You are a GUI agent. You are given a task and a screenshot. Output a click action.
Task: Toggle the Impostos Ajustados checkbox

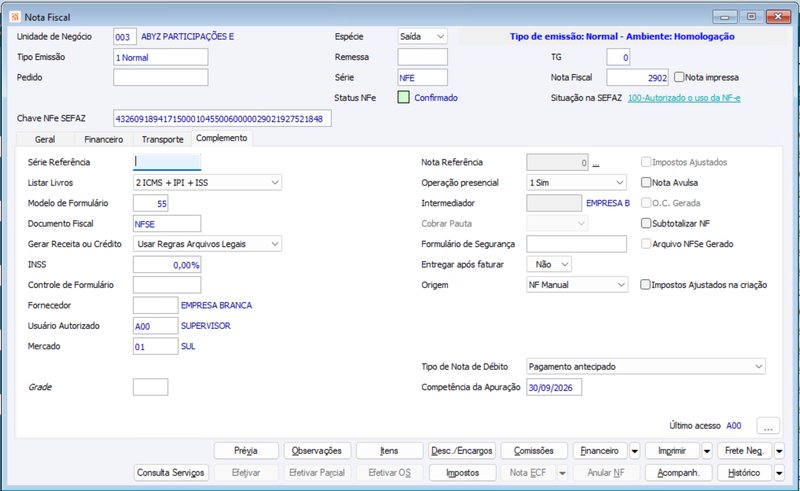coord(646,162)
